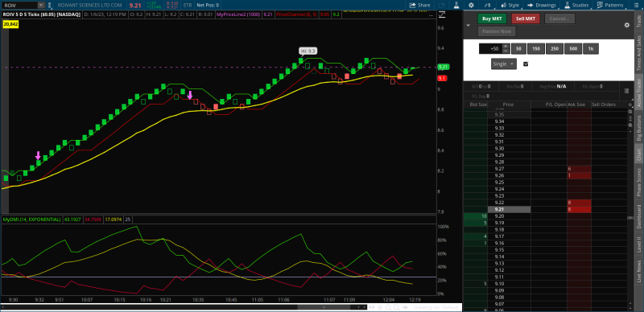Screen dimensions: 644x312
Task: Collapse the Active Trader buttons chevron
Action: (x=468, y=25)
